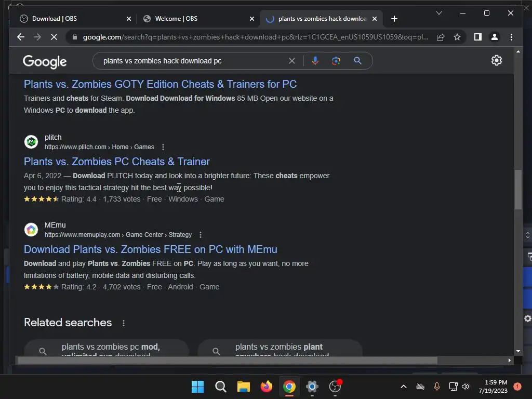Click the scroll up arrow
The width and height of the screenshot is (532, 399).
[518, 51]
